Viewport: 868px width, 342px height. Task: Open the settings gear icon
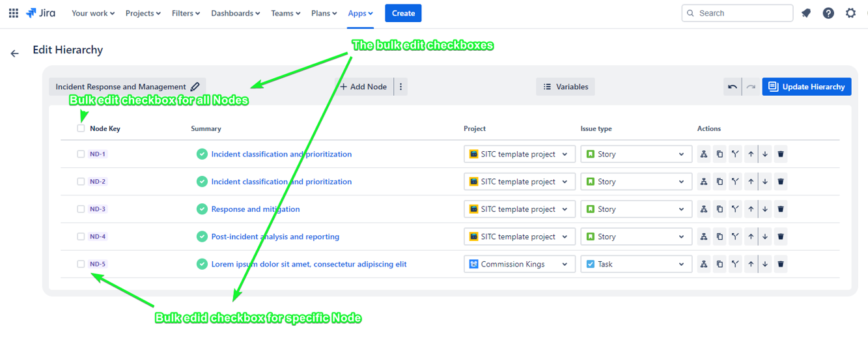(x=850, y=13)
